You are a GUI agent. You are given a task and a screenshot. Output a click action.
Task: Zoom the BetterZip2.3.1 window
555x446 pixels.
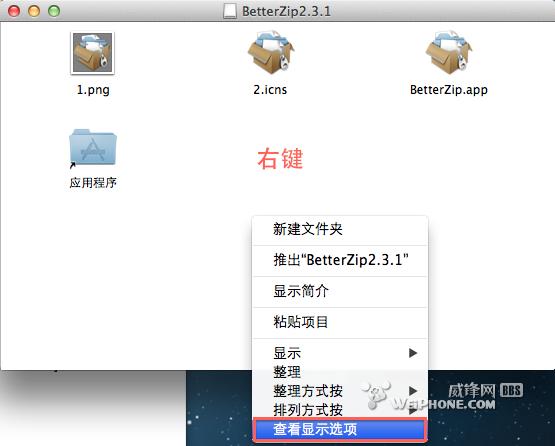pyautogui.click(x=54, y=11)
